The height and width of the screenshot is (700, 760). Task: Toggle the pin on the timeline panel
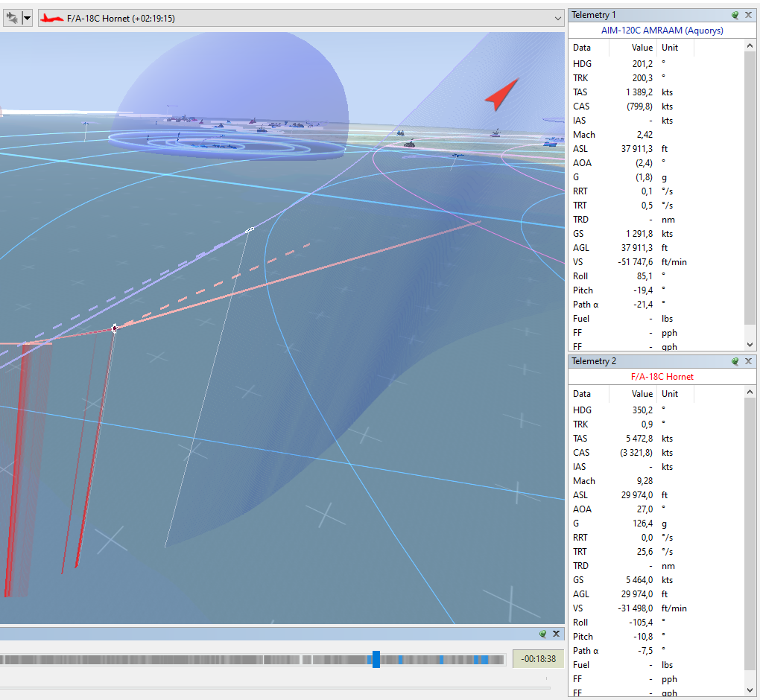pos(543,634)
